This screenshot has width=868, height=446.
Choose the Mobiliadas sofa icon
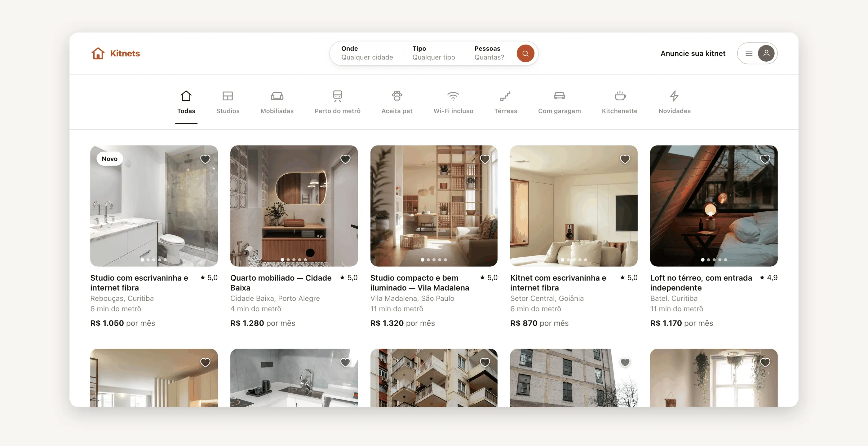[277, 96]
